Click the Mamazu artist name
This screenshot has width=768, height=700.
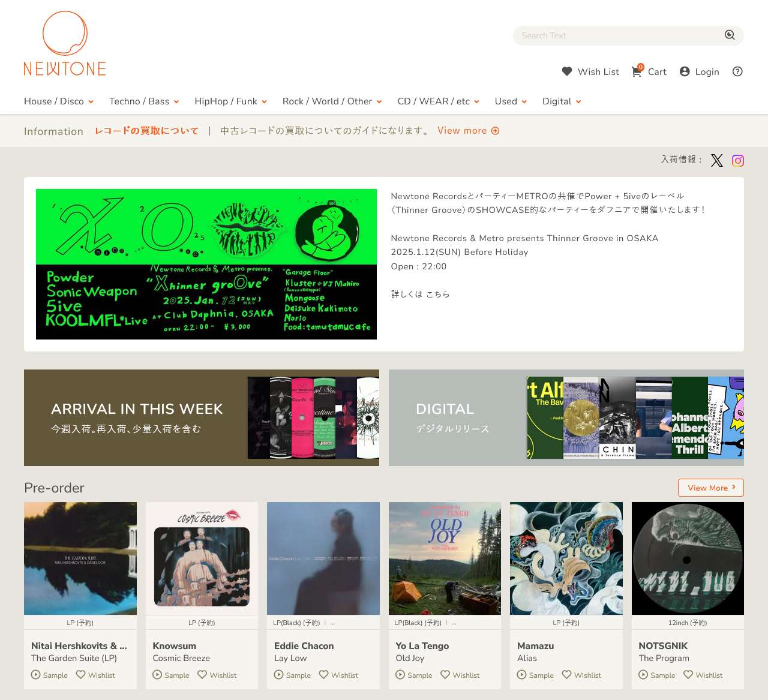point(536,645)
